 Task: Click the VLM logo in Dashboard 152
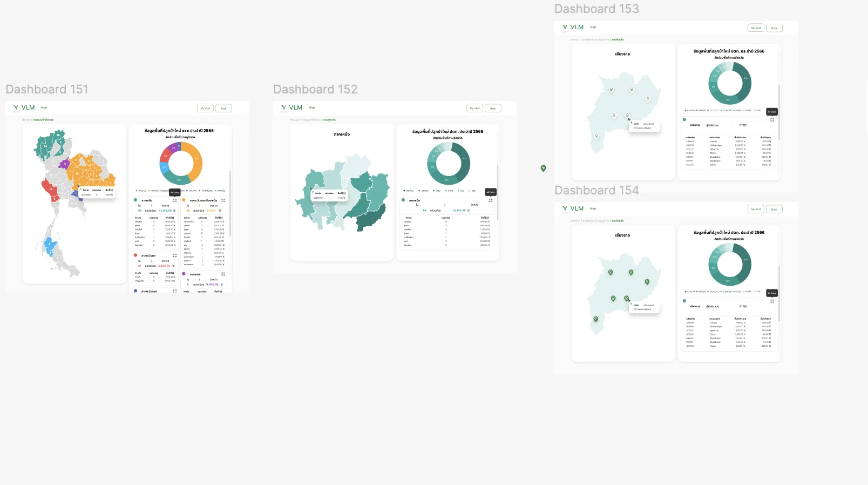coord(291,107)
